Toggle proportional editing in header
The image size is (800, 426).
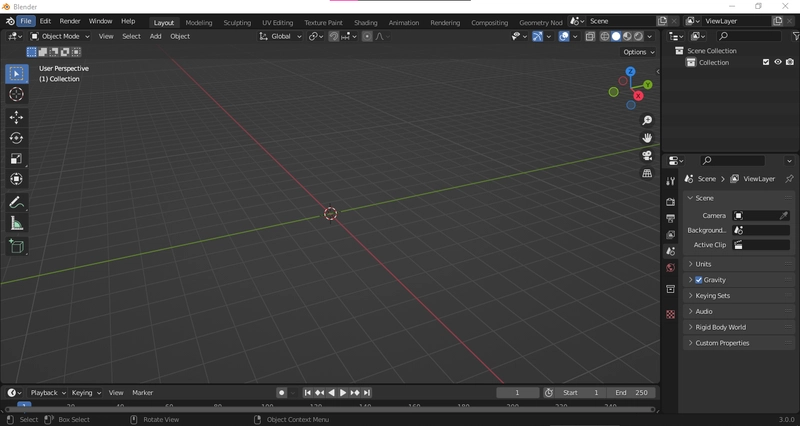click(367, 36)
